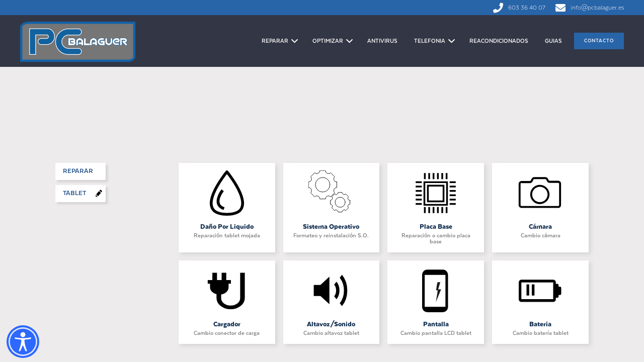Click the camera icon
The height and width of the screenshot is (362, 644).
coord(540,193)
